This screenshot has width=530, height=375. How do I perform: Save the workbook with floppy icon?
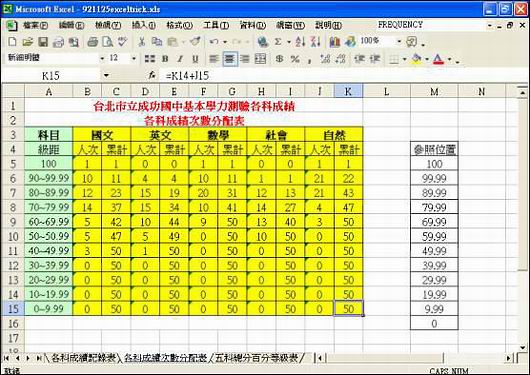coord(43,42)
